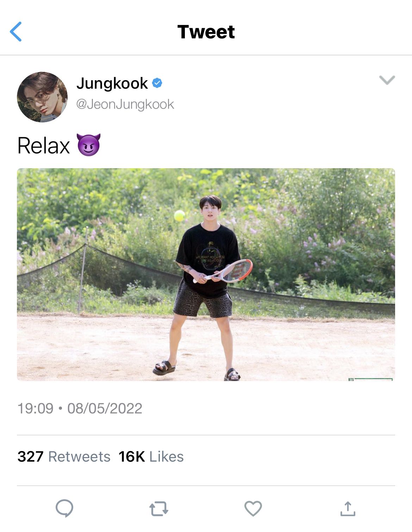This screenshot has width=412, height=532.
Task: Open the @JeonJungkook handle
Action: click(x=125, y=104)
